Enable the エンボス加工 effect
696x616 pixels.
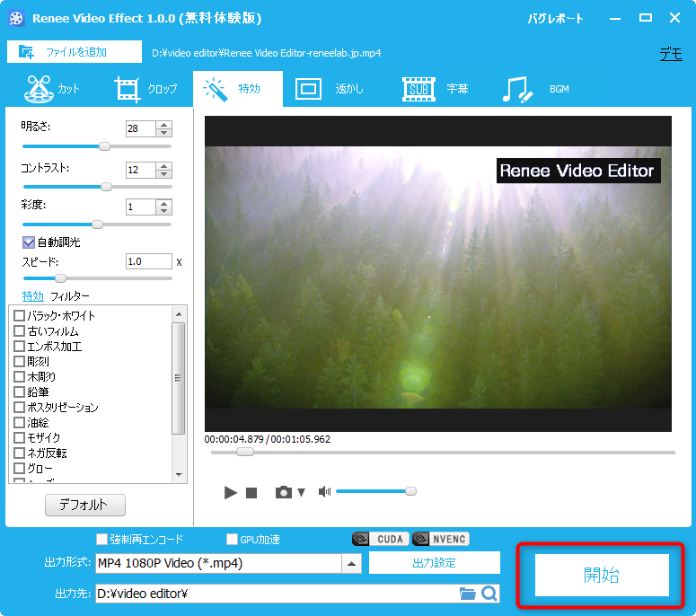[19, 346]
